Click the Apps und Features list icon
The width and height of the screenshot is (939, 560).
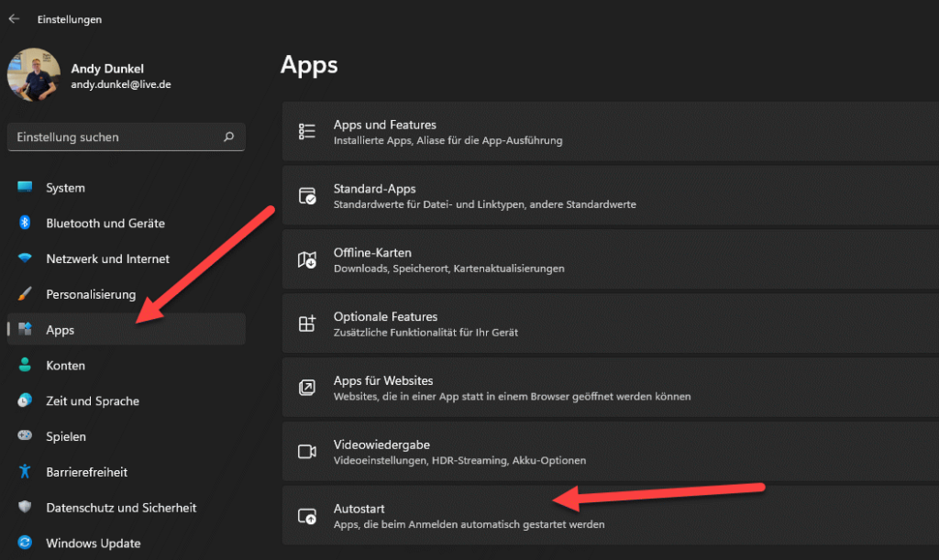click(x=306, y=131)
